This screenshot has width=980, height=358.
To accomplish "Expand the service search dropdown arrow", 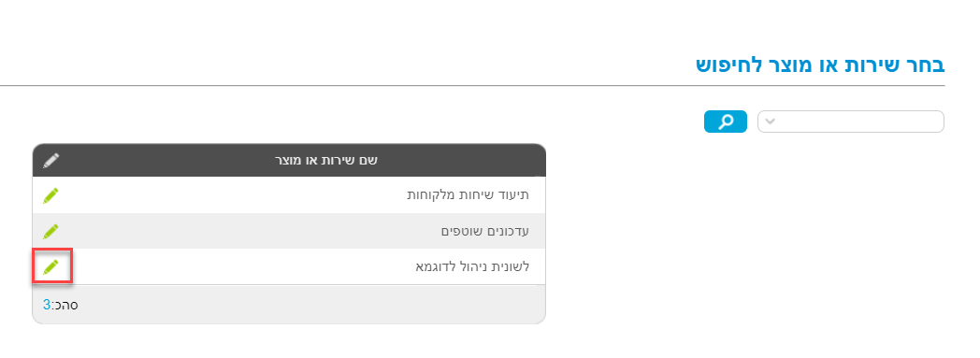I will 770,122.
